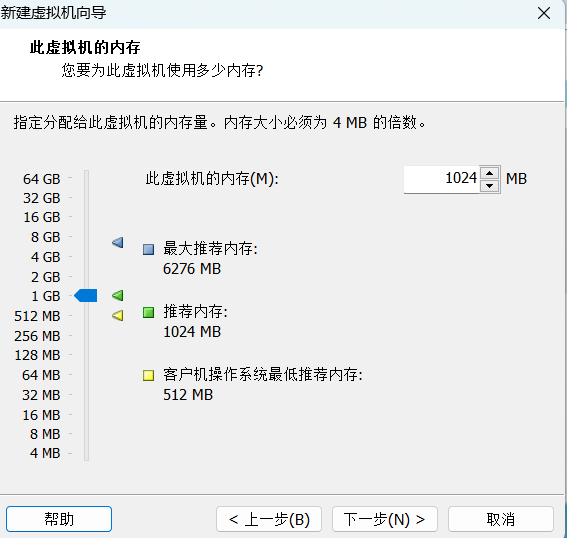This screenshot has height=538, width=567.
Task: Cancel the wizard with 取消 button
Action: click(501, 519)
